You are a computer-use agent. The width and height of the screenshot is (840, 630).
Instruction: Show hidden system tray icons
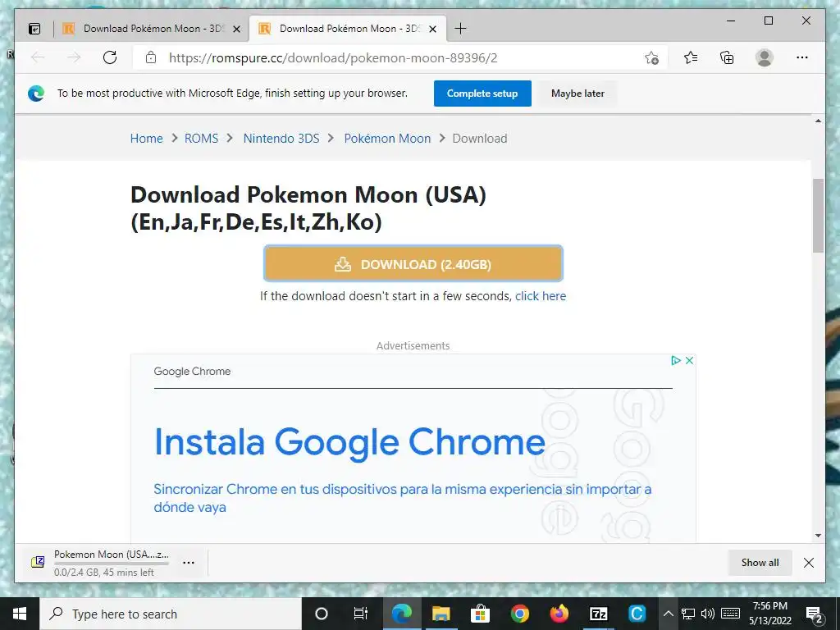point(668,614)
